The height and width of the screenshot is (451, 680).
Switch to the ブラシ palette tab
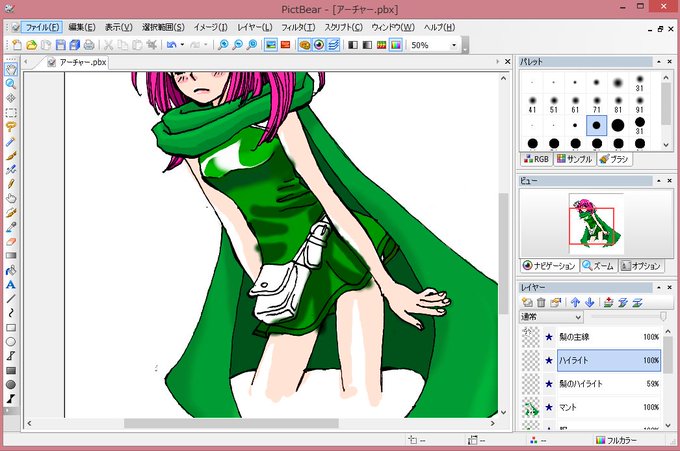click(614, 159)
